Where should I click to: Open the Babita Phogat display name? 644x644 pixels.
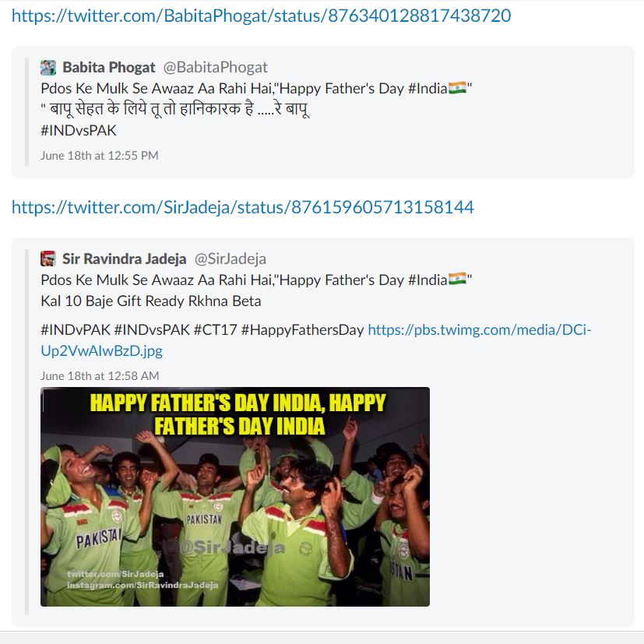109,67
